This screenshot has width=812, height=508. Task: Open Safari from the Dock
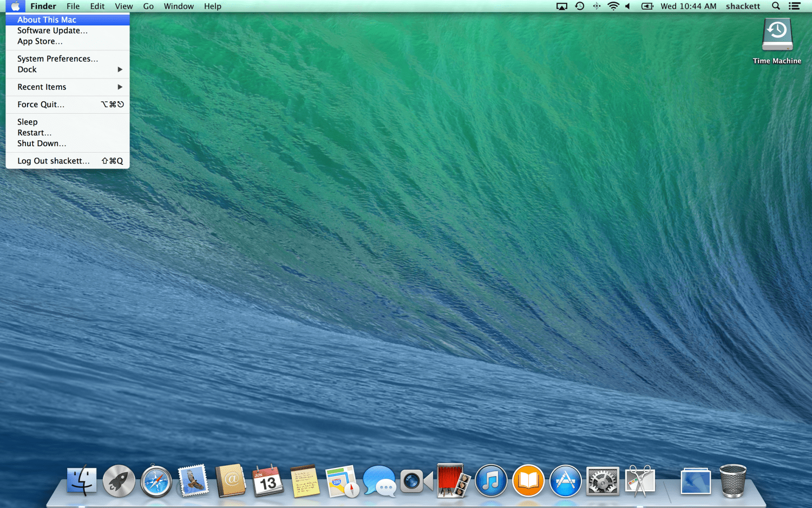(x=156, y=481)
